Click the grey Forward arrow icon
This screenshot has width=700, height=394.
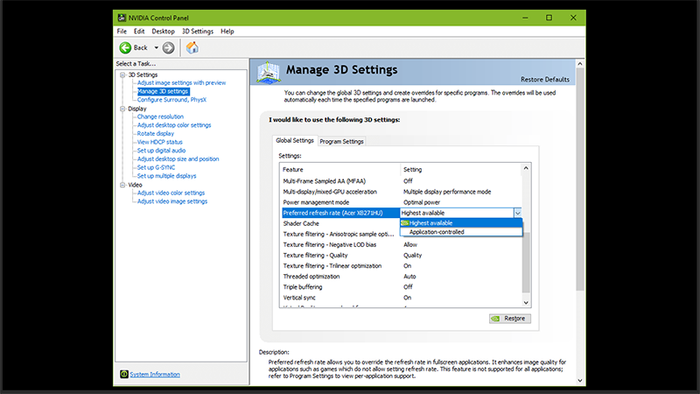168,48
